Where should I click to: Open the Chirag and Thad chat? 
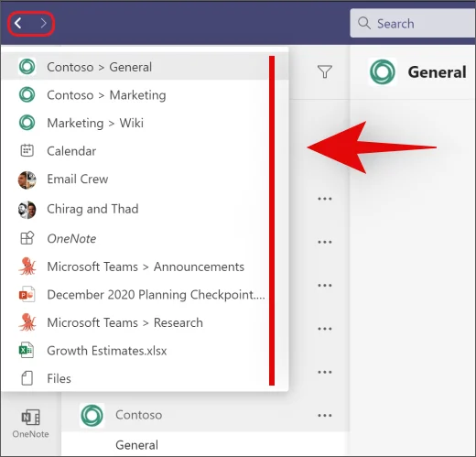(145, 209)
